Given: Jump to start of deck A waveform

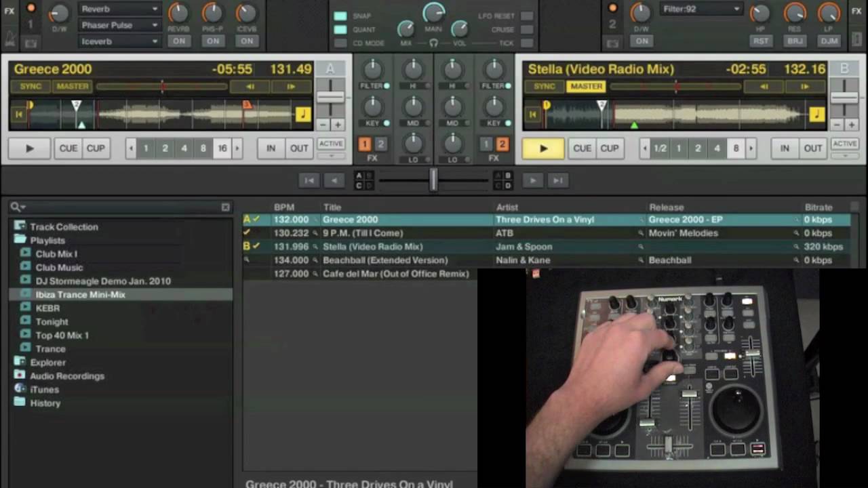Looking at the screenshot, I should 19,115.
